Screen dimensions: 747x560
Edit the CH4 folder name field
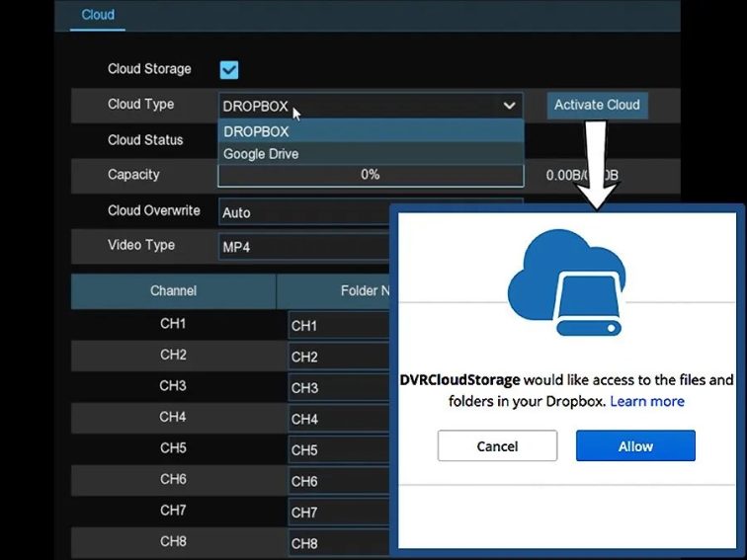(x=339, y=419)
